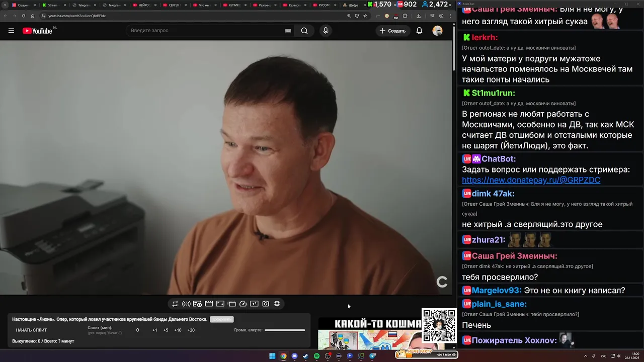644x362 pixels.
Task: Open the playback speed gauge icon
Action: [x=243, y=304]
